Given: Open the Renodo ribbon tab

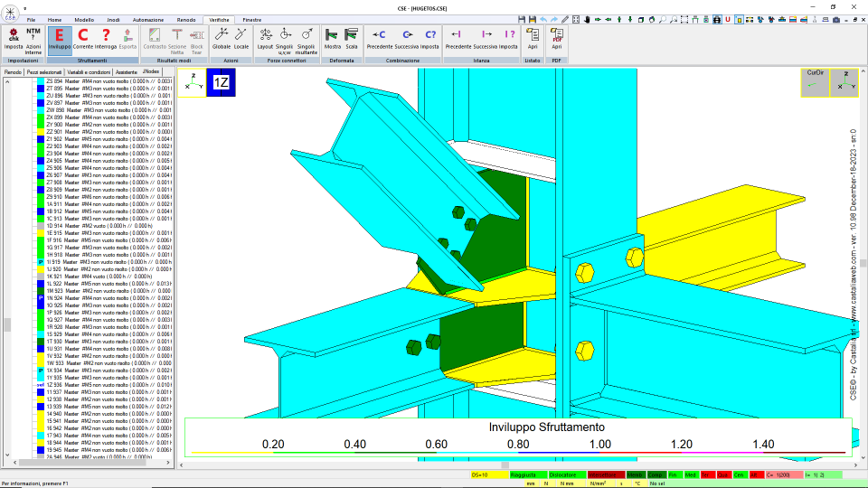Looking at the screenshot, I should click(186, 20).
